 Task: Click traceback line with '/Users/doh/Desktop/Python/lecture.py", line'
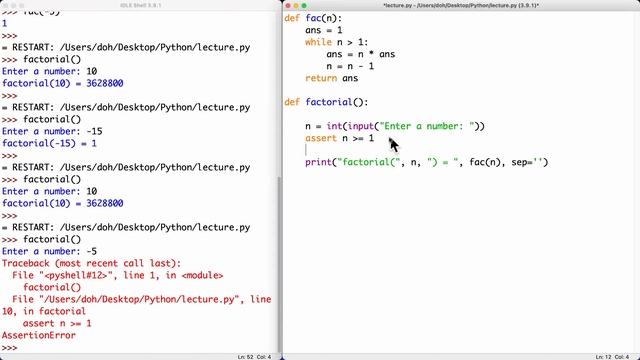tap(142, 299)
